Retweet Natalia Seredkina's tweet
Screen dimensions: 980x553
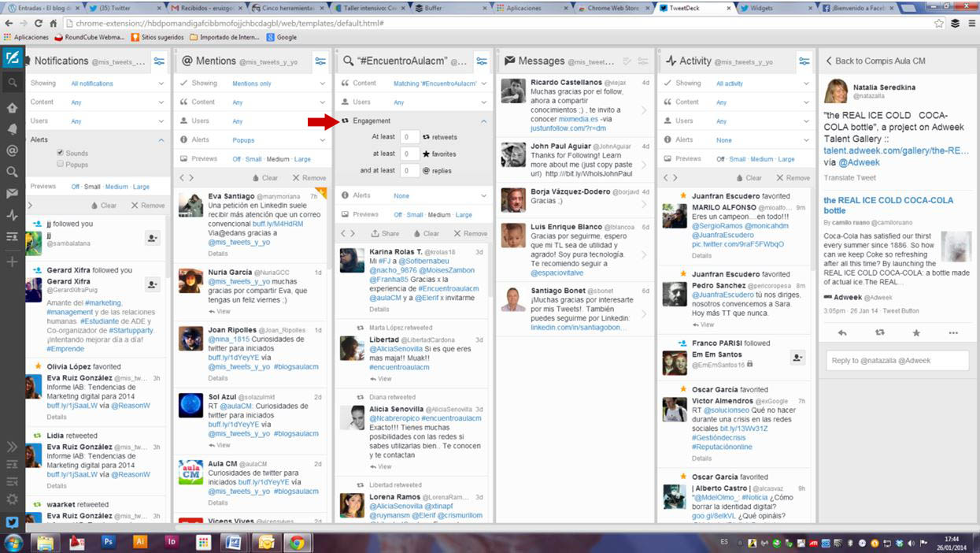point(880,333)
